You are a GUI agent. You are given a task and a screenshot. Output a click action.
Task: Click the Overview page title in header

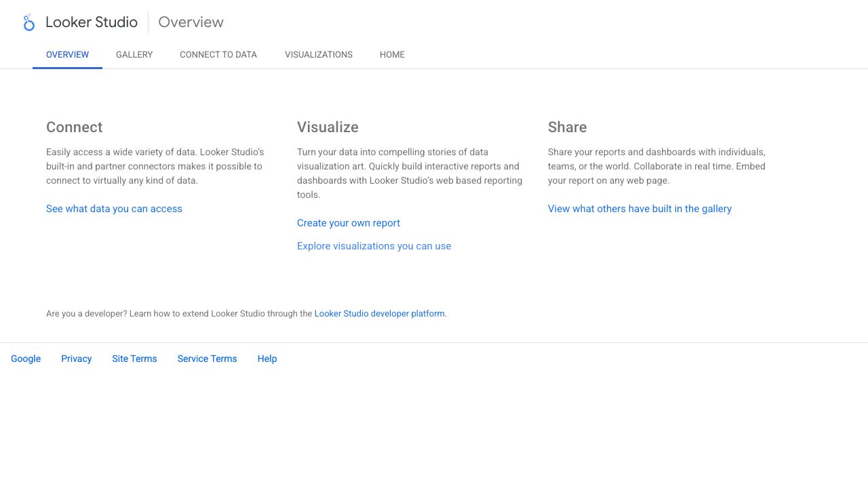[x=191, y=22]
